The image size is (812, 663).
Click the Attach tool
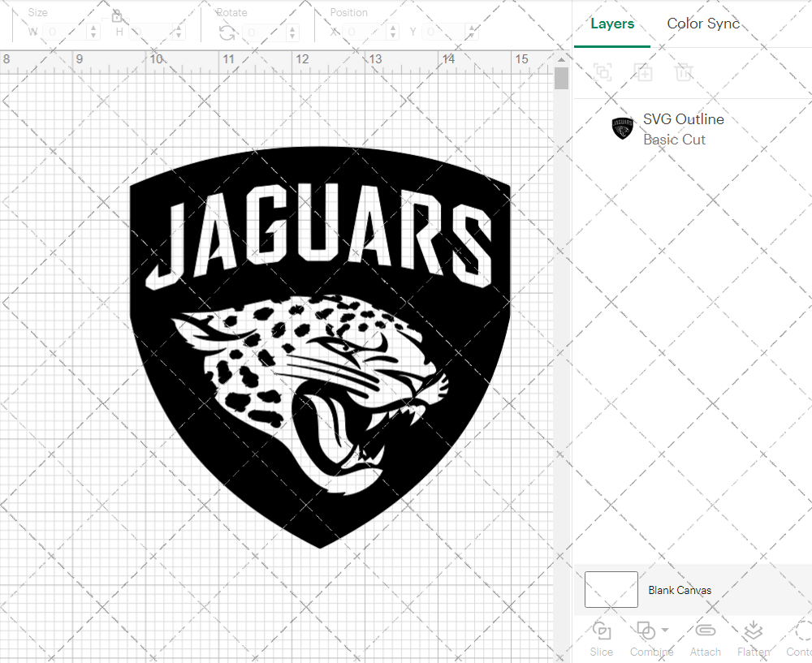click(705, 639)
